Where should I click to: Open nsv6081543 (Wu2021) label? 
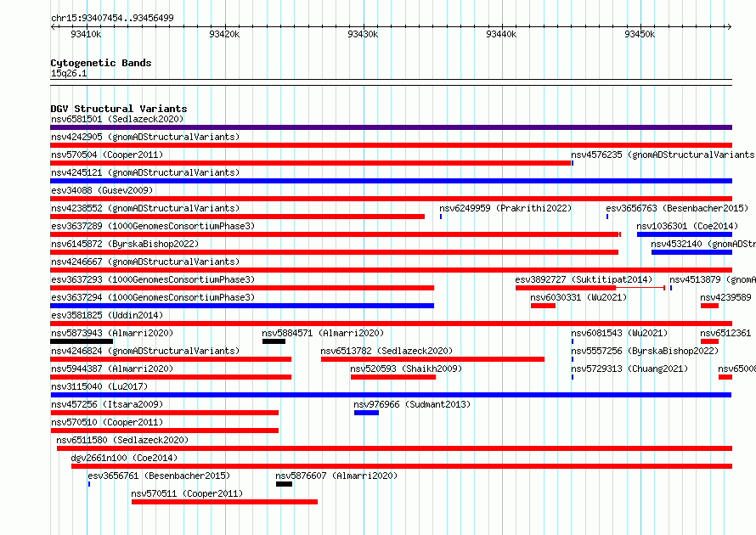619,333
